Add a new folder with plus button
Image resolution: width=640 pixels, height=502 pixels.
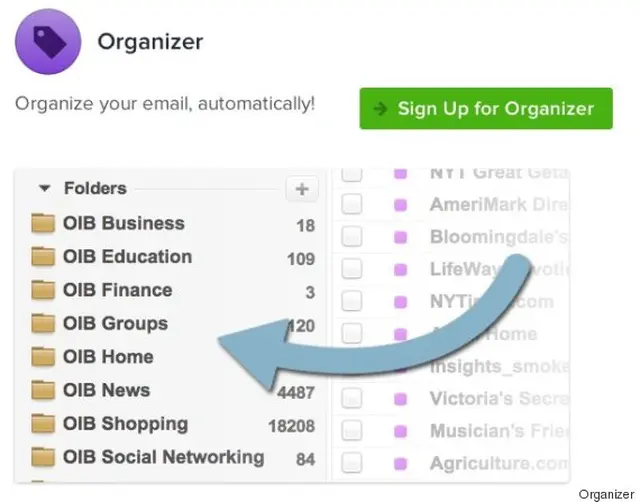pyautogui.click(x=302, y=189)
